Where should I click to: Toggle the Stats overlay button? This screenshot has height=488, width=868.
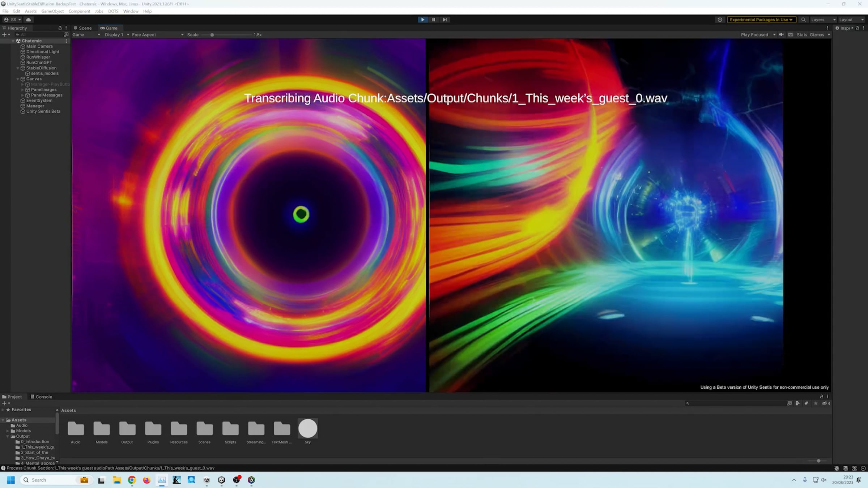(x=801, y=35)
